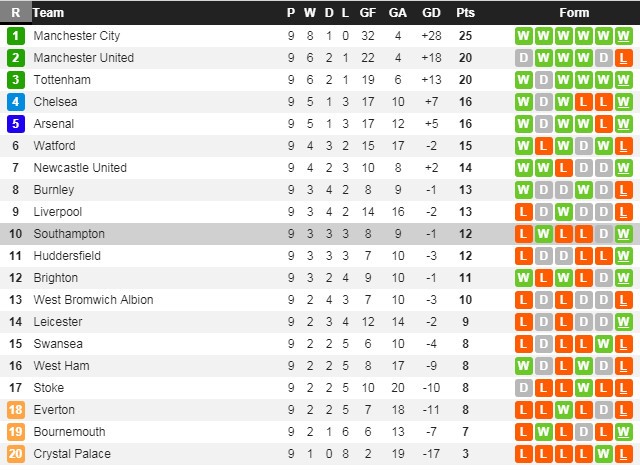Click Swansea's only win form badge

pyautogui.click(x=604, y=344)
